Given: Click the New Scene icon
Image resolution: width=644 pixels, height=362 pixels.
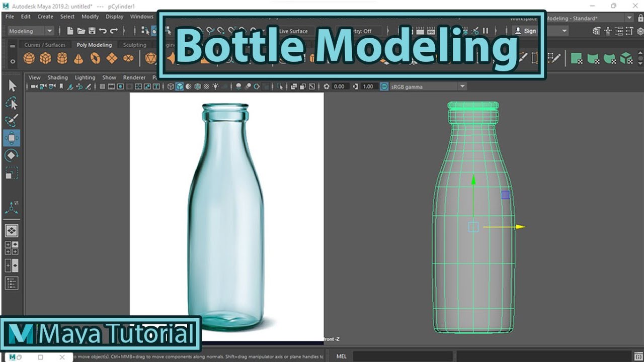Looking at the screenshot, I should point(70,31).
